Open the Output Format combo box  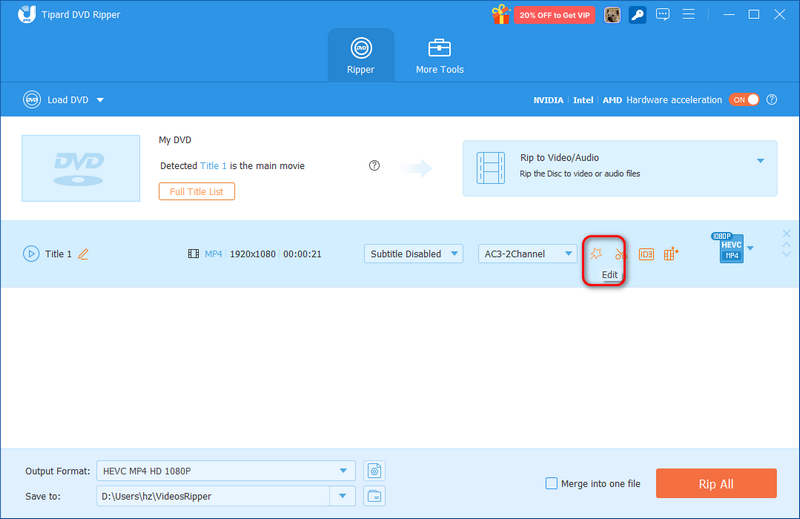(226, 471)
